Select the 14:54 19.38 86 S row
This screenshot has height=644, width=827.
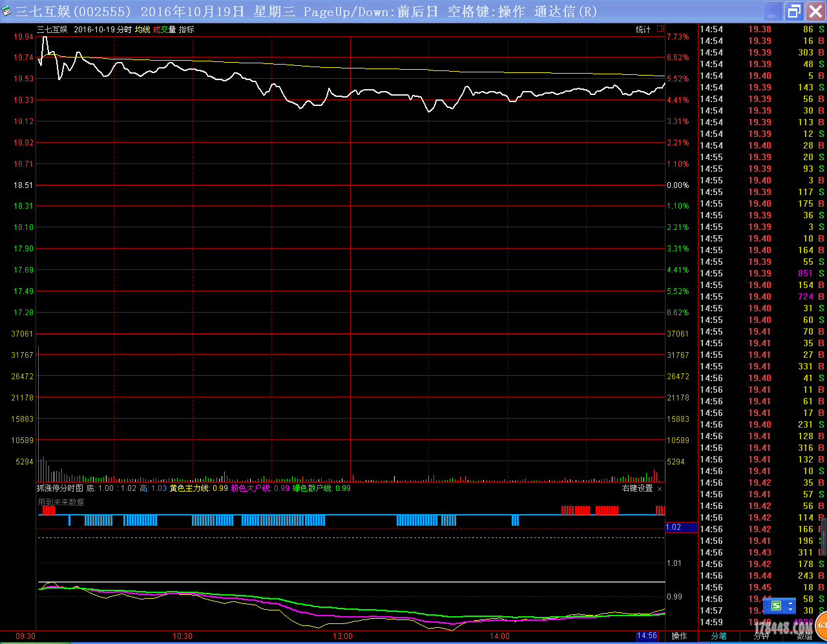point(762,29)
